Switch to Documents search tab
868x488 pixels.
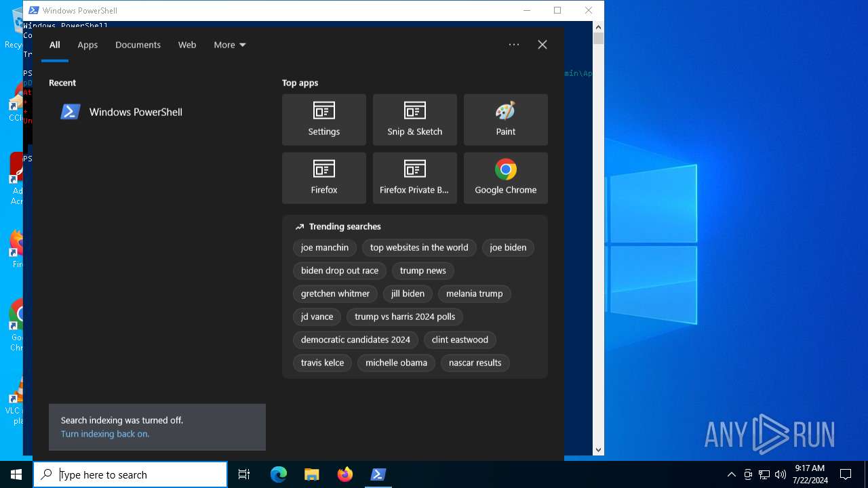[x=138, y=45]
